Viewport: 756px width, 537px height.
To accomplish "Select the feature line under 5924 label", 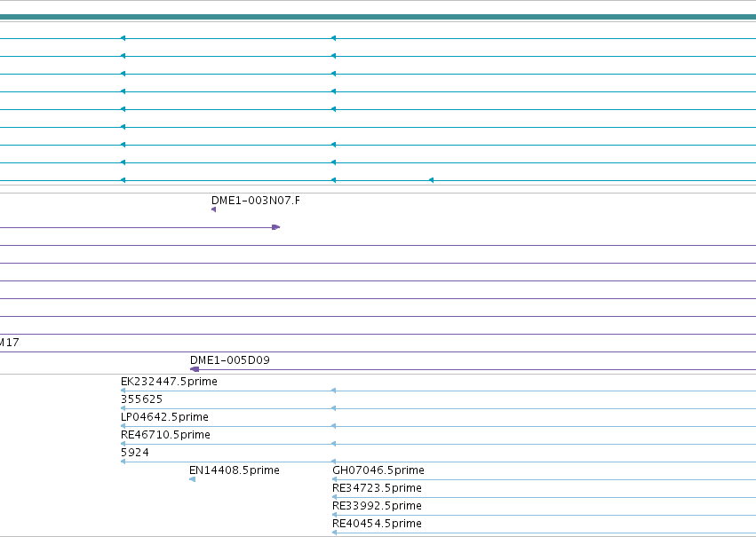I will pyautogui.click(x=438, y=462).
